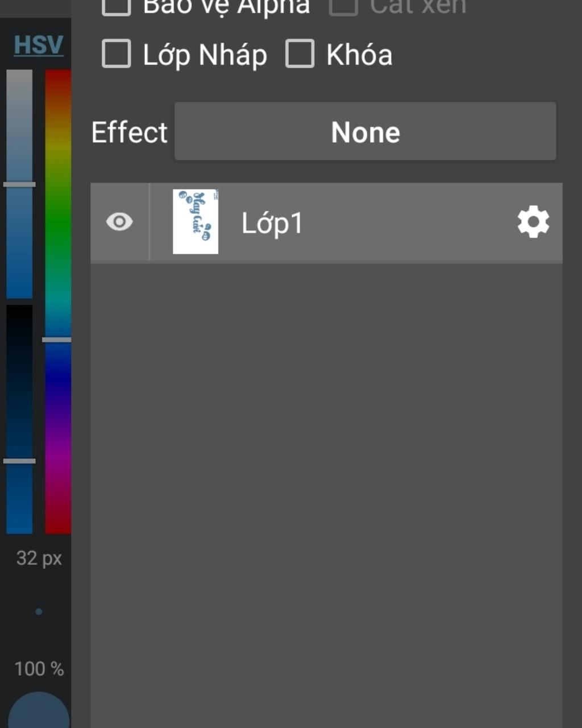The image size is (582, 728).
Task: Tick the Lớp Nháp checkbox
Action: point(116,53)
